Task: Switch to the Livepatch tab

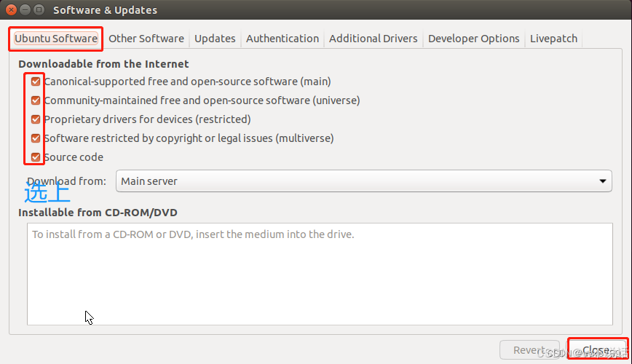Action: pyautogui.click(x=553, y=39)
